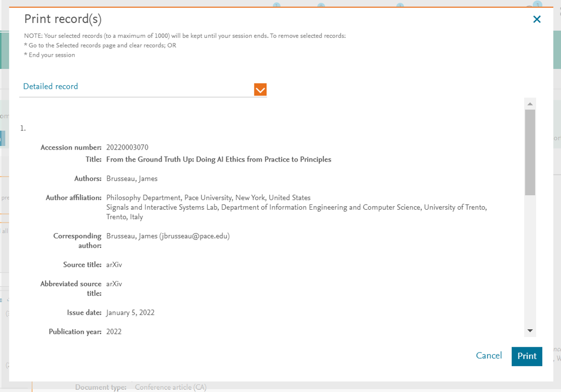Click the Pace University affiliation line

pos(208,198)
